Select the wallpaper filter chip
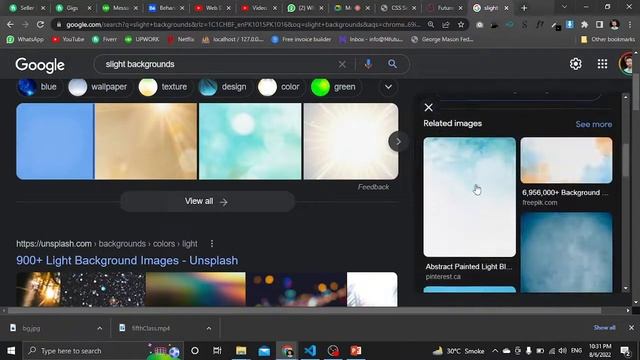Screen dimensions: 640x360 [x=99, y=87]
